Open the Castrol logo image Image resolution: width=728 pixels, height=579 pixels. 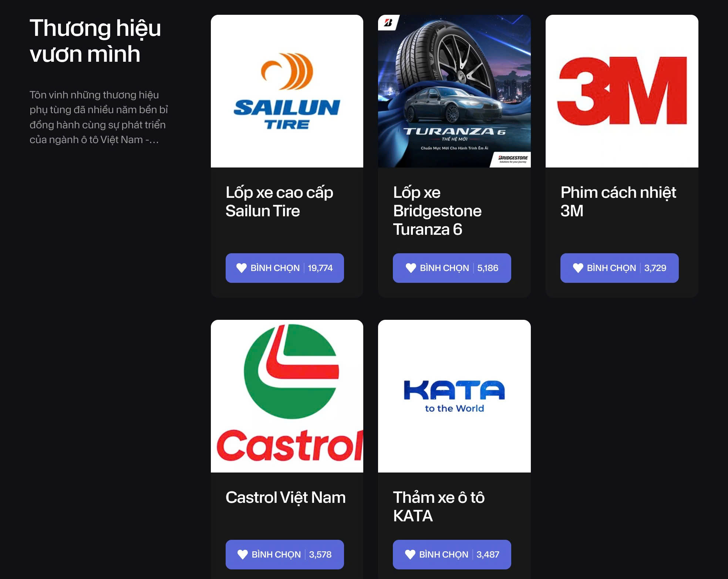(x=287, y=396)
